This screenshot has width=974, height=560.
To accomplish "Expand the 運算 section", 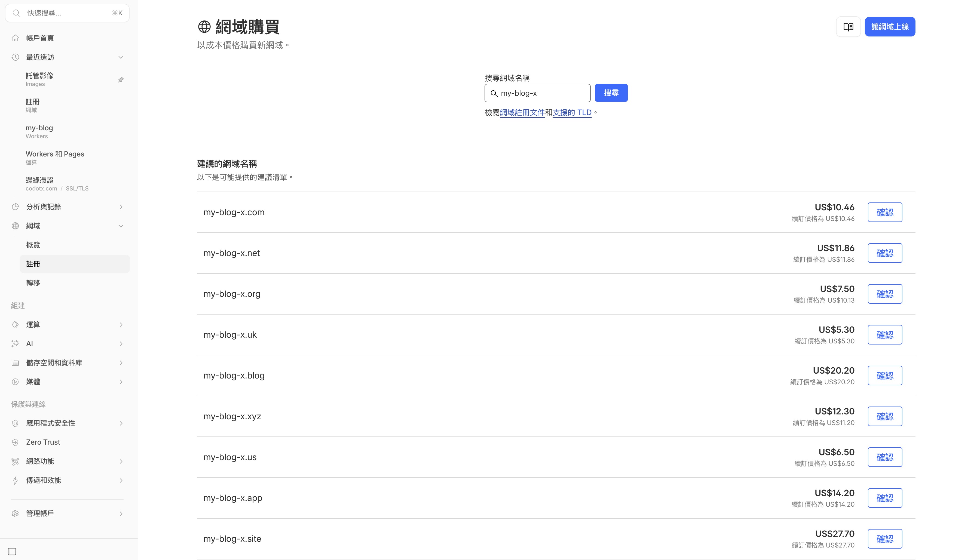I will (121, 324).
